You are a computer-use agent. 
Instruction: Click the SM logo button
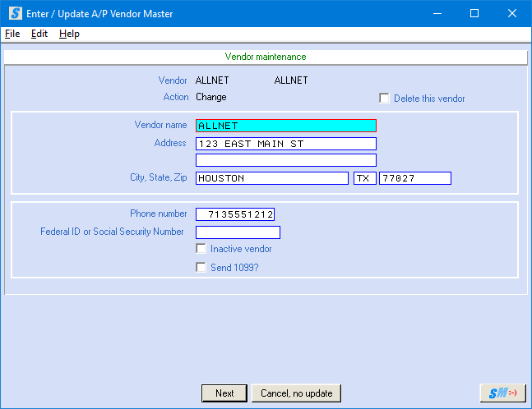click(x=503, y=393)
